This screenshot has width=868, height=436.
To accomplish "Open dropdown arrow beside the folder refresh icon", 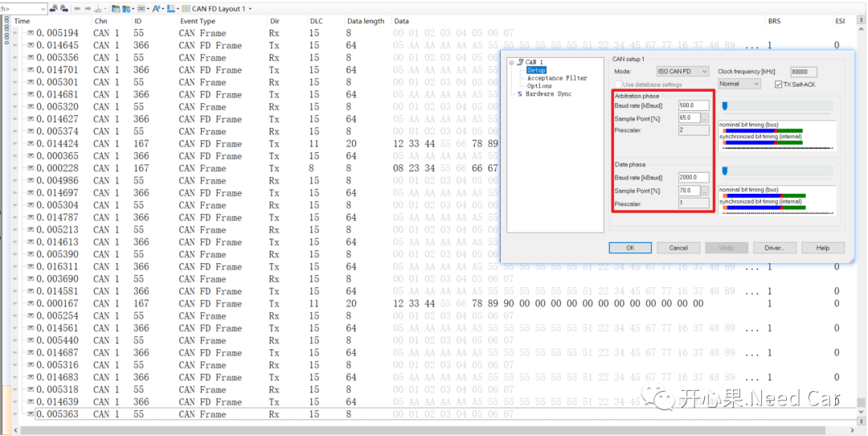I will tap(133, 9).
